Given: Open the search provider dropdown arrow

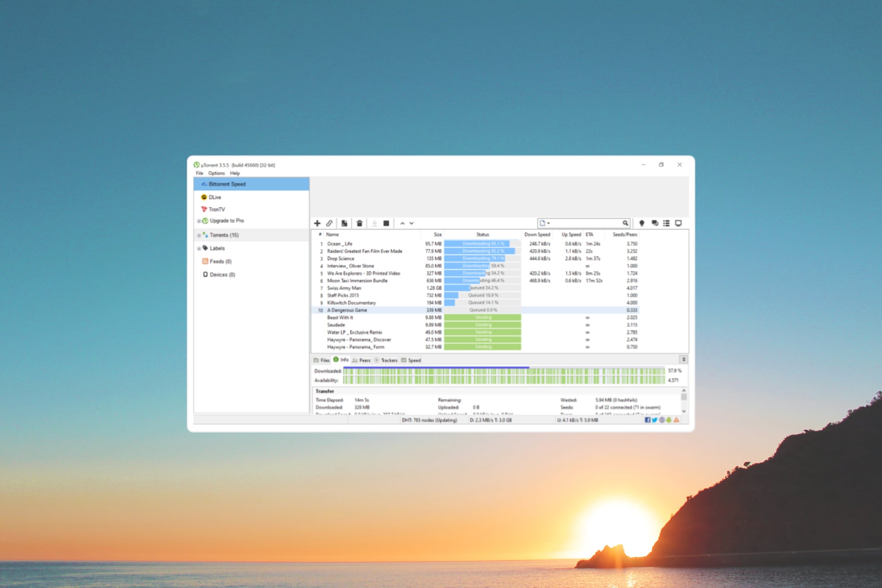Looking at the screenshot, I should coord(548,223).
